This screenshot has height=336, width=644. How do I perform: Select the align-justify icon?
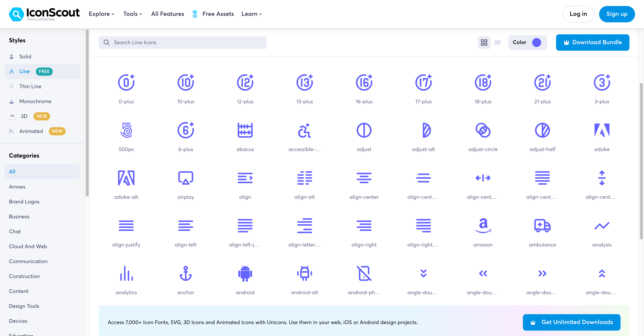126,226
